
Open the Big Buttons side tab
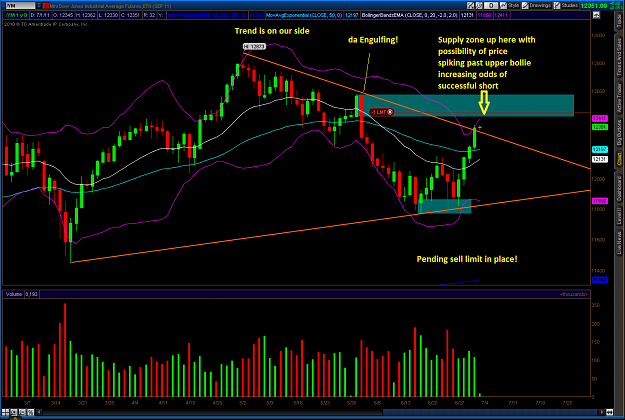point(619,133)
